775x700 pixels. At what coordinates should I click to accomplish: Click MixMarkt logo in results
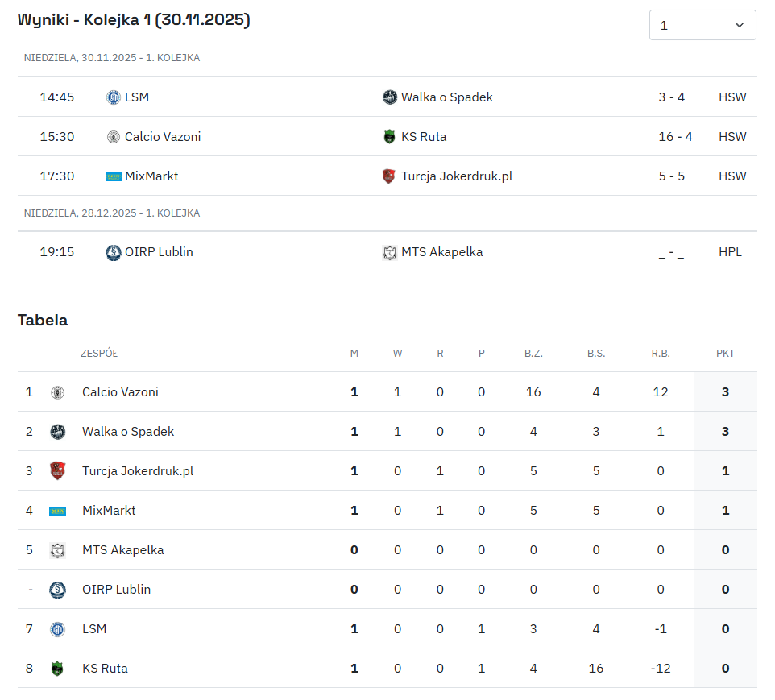[113, 176]
